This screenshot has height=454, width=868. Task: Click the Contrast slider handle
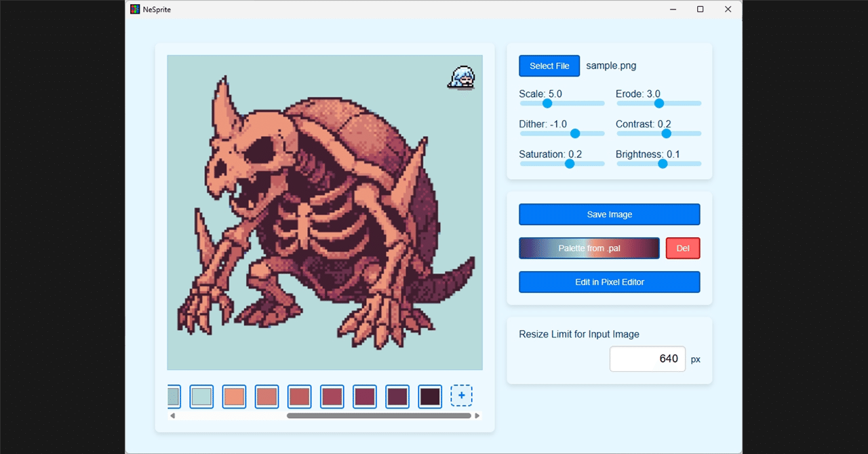(665, 133)
